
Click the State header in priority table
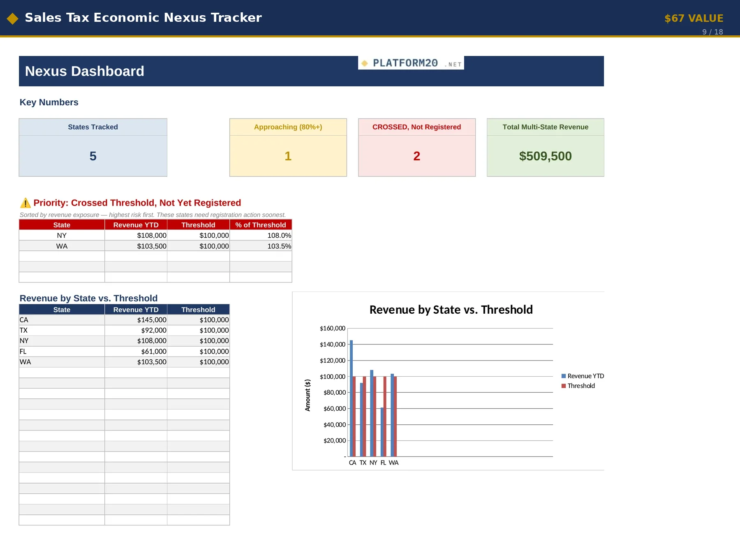coord(62,225)
